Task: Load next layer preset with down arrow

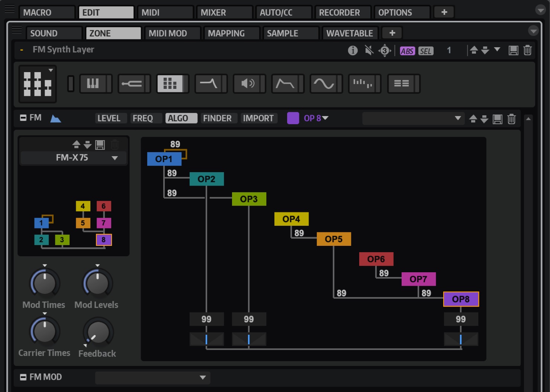Action: (x=485, y=50)
